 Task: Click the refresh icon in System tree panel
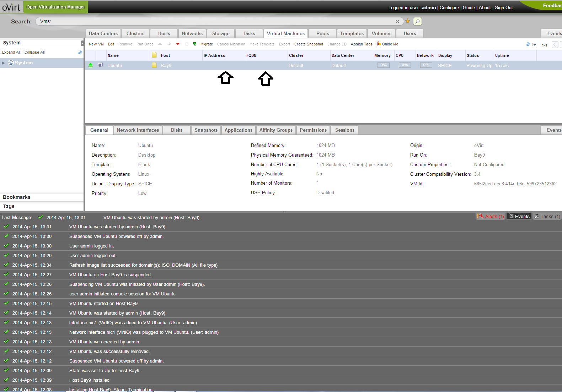(x=80, y=52)
